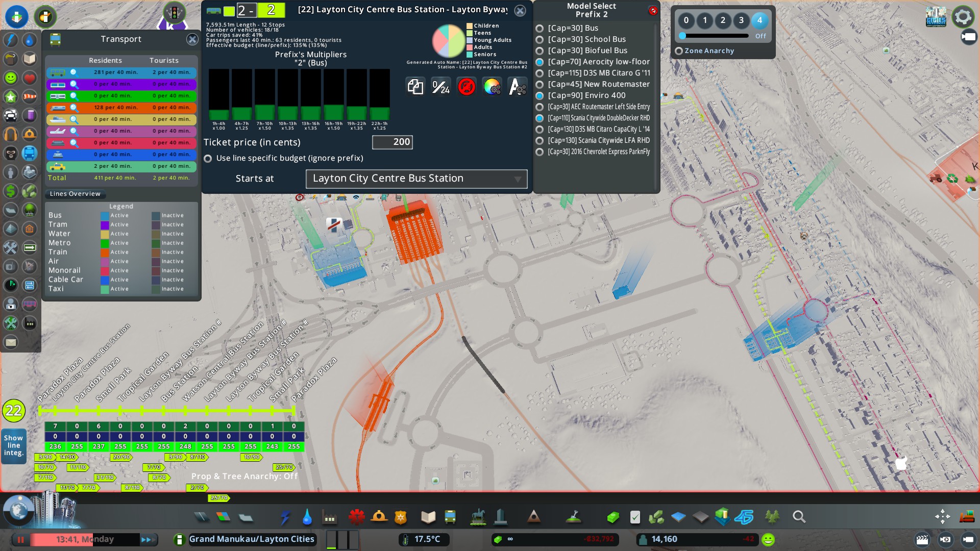Select the Bus row in Transport panel

click(121, 72)
